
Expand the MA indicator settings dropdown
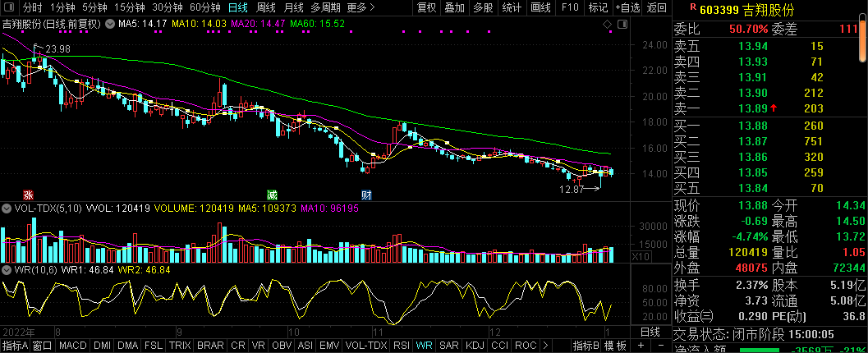[x=110, y=24]
